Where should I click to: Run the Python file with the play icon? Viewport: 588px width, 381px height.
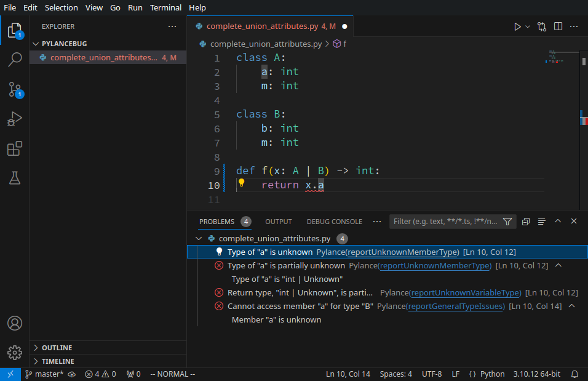[x=518, y=26]
